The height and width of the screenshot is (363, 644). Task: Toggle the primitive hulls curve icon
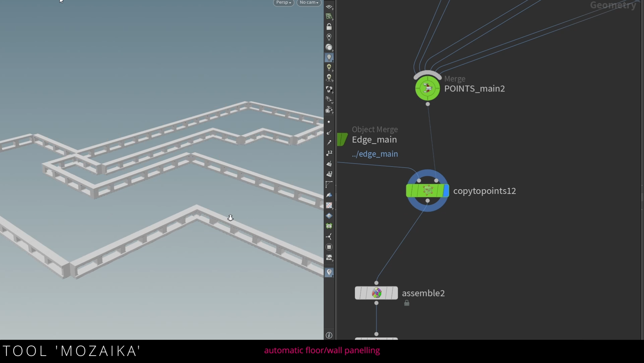point(329,185)
